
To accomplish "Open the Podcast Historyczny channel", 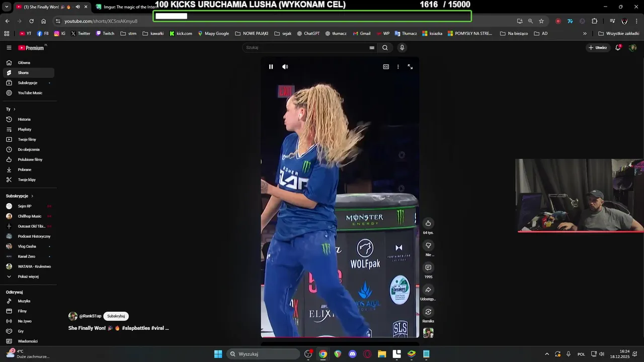I will point(28,236).
